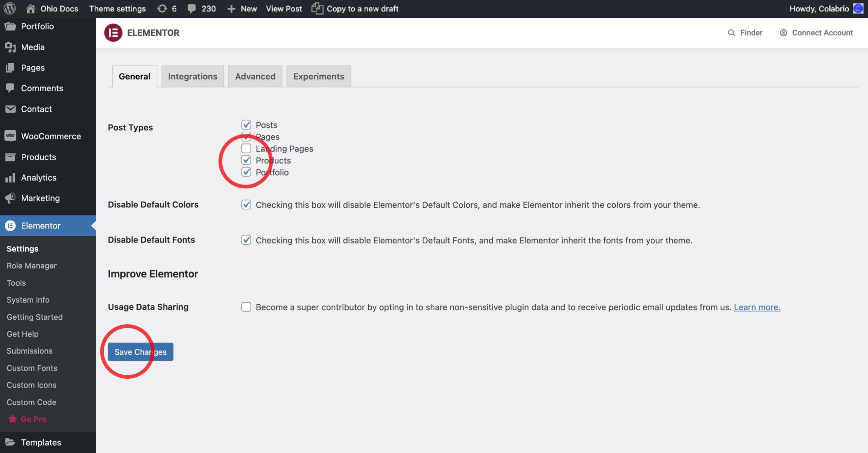Open Get Help submenu item
The width and height of the screenshot is (868, 453).
coord(23,334)
